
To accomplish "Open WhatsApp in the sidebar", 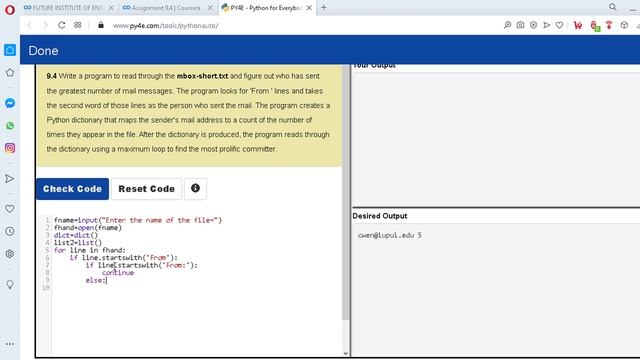I will [x=10, y=126].
